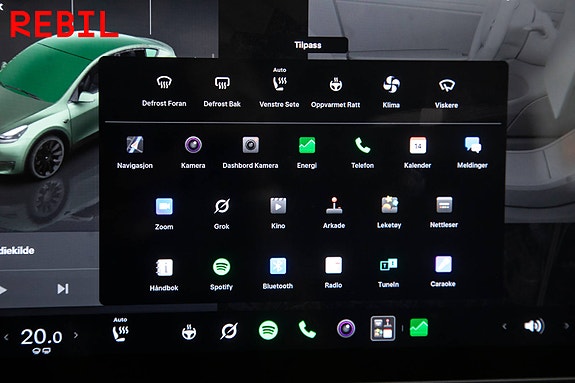Launch the Grok app in grid

tap(221, 214)
